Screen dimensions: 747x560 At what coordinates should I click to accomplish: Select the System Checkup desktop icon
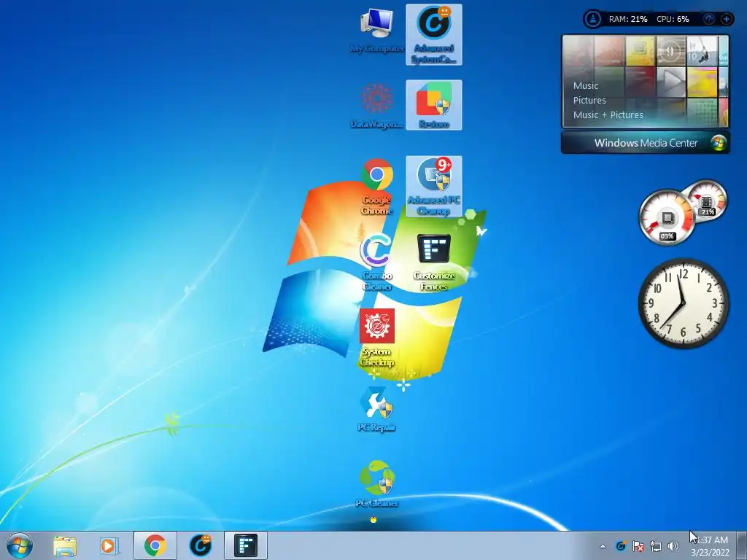376,338
